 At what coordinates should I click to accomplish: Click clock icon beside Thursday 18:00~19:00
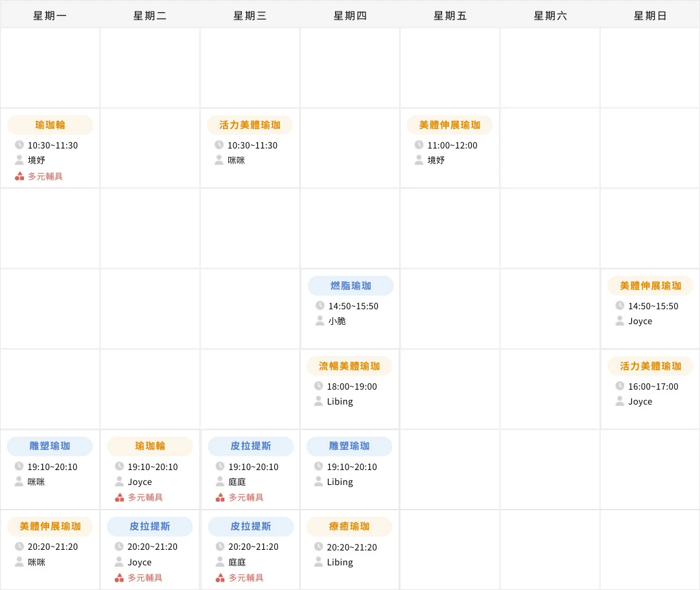click(x=319, y=386)
